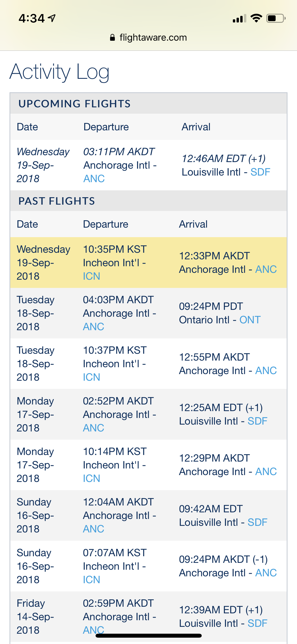The image size is (297, 644).
Task: Open ONT link for Ontario Intl arrival
Action: 250,320
